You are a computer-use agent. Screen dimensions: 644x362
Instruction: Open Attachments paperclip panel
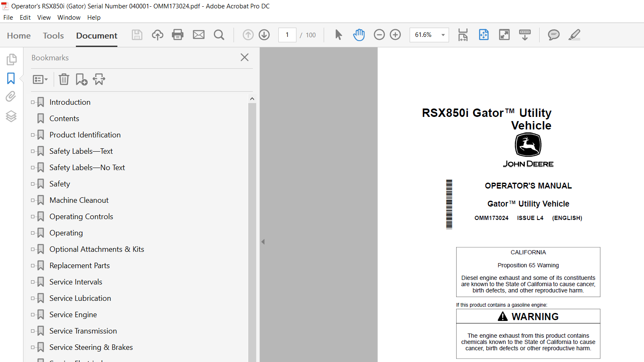[11, 97]
